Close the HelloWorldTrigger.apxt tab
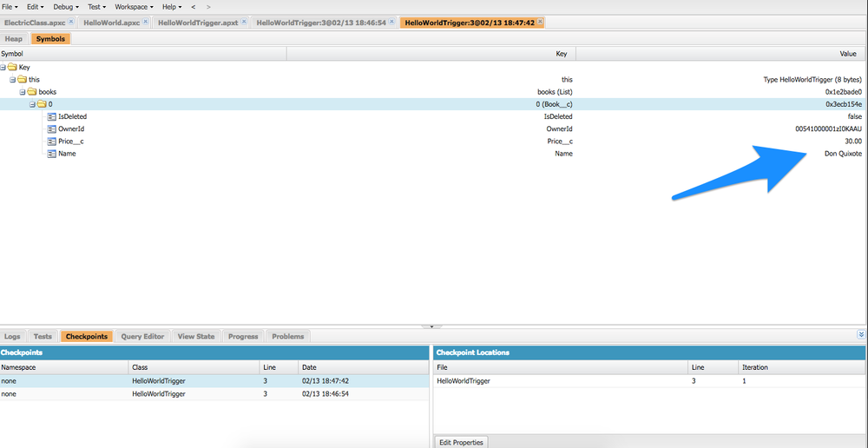868x448 pixels. point(245,22)
